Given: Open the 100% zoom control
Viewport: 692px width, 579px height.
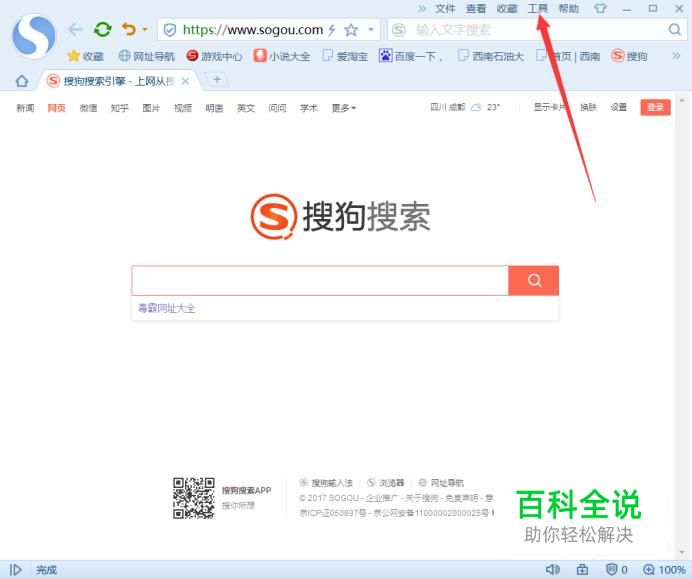Looking at the screenshot, I should [665, 570].
